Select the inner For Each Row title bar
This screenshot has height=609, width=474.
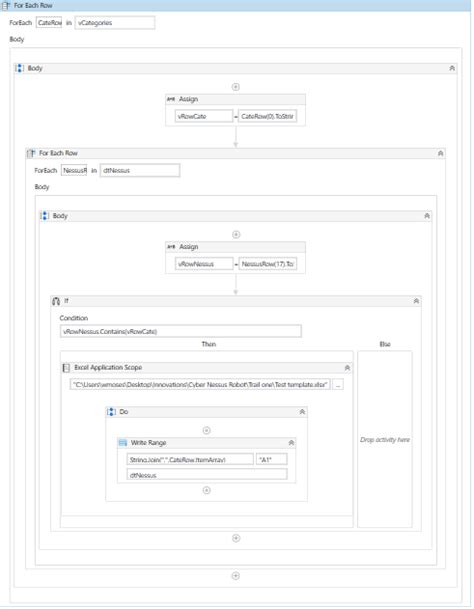235,153
